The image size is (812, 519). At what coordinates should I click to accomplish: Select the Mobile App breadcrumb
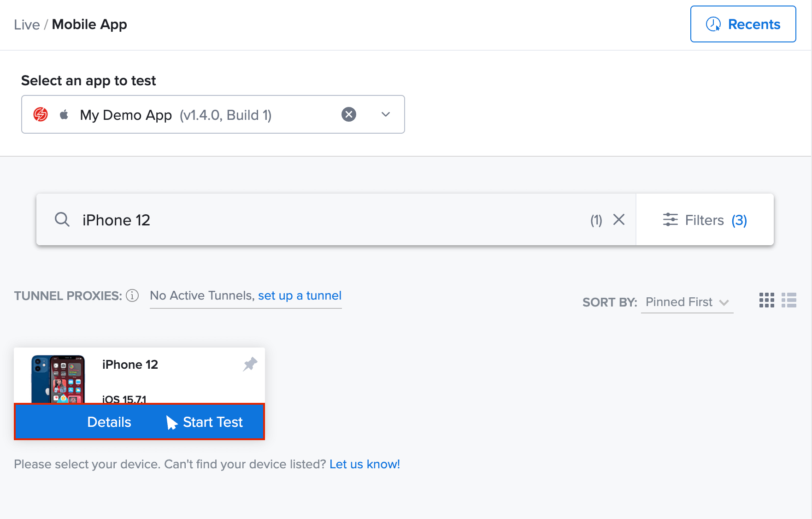[89, 24]
